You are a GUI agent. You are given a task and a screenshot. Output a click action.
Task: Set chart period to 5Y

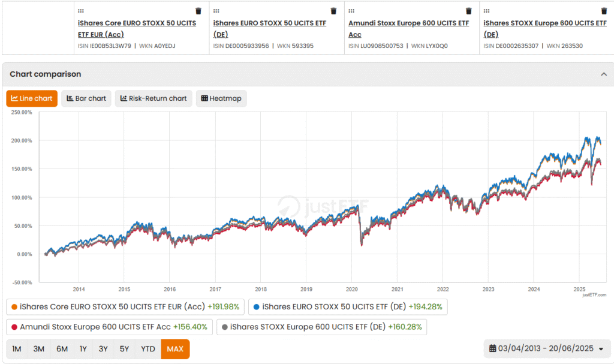124,349
